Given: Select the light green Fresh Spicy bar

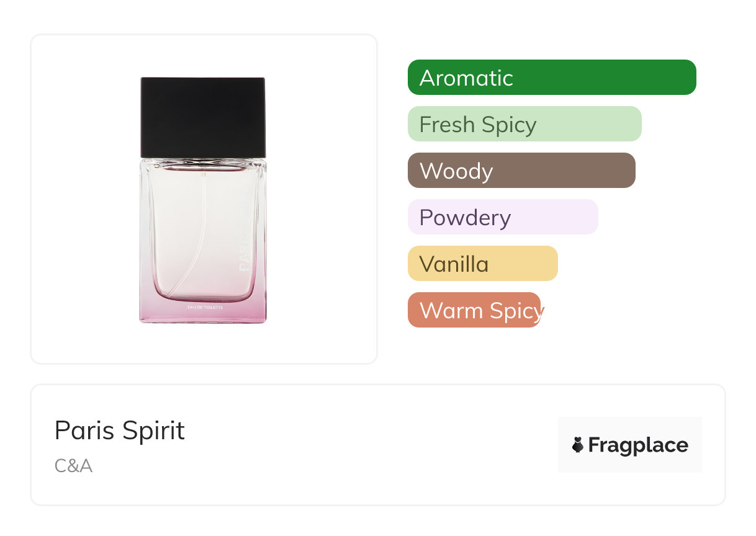Looking at the screenshot, I should pyautogui.click(x=524, y=124).
